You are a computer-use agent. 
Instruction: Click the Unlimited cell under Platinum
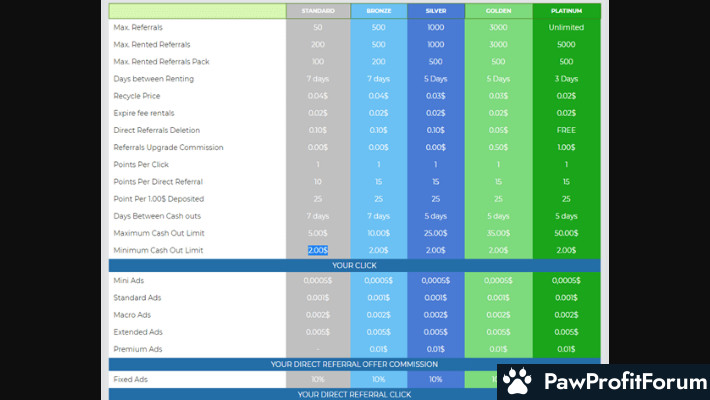point(566,28)
